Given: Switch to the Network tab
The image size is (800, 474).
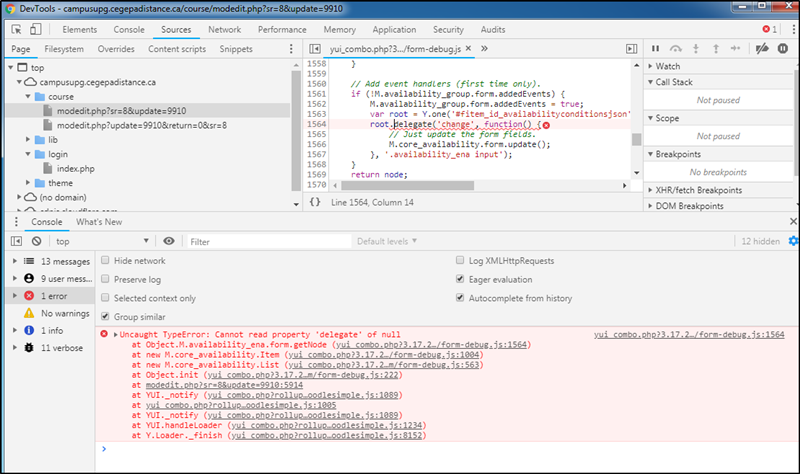Looking at the screenshot, I should (x=224, y=30).
